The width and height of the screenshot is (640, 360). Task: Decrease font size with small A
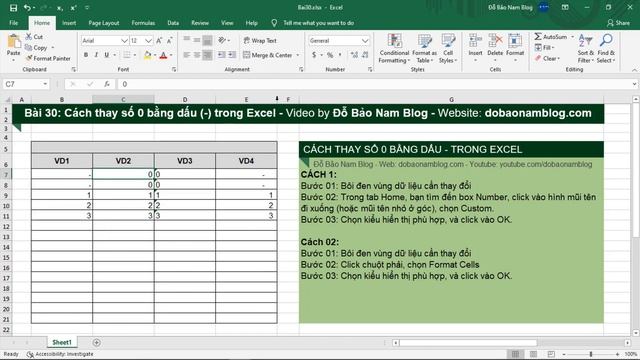click(x=169, y=40)
